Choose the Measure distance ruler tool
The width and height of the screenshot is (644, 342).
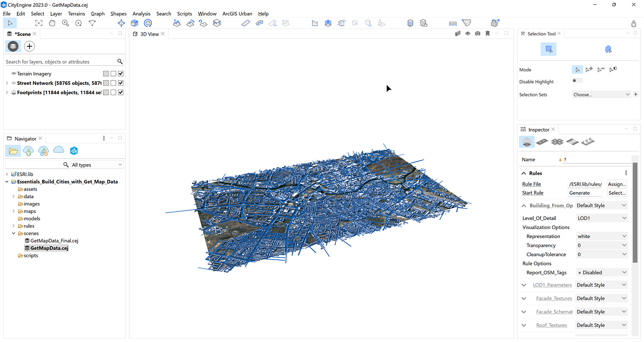453,23
